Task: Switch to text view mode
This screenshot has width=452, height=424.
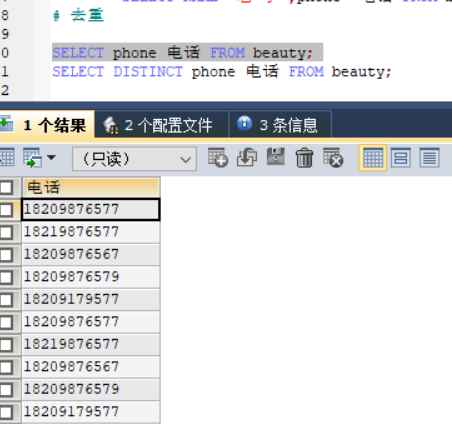Action: [x=429, y=158]
